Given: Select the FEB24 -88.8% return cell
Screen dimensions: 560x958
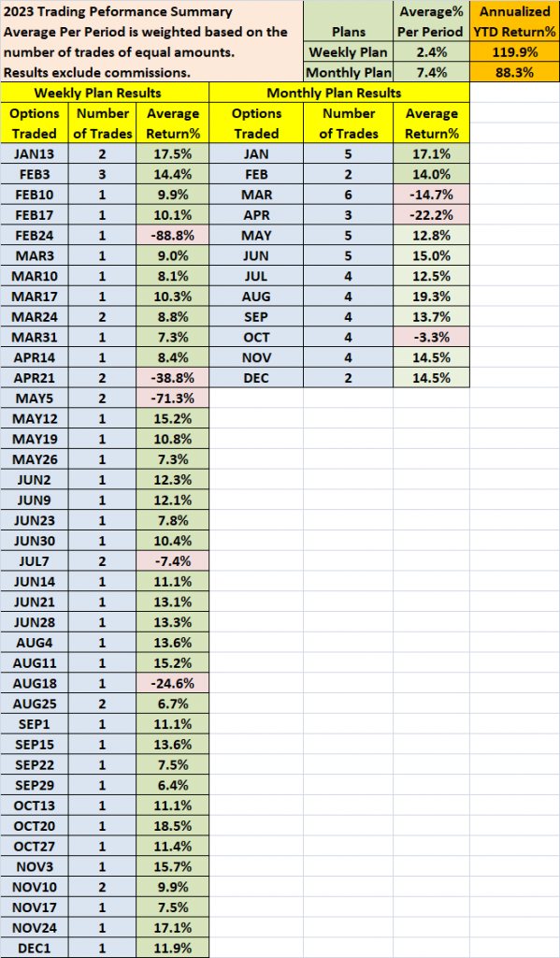Looking at the screenshot, I should [172, 235].
